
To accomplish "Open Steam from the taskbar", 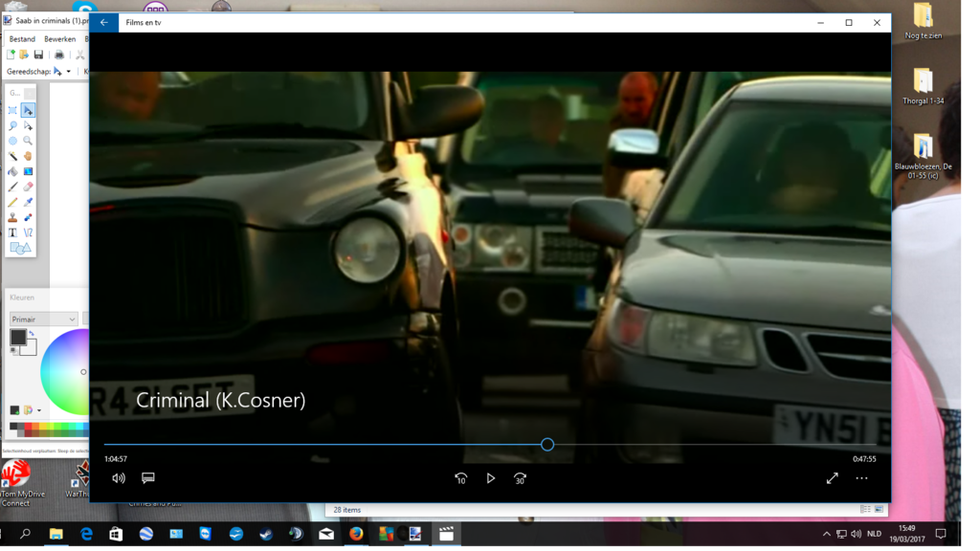I will coord(266,534).
